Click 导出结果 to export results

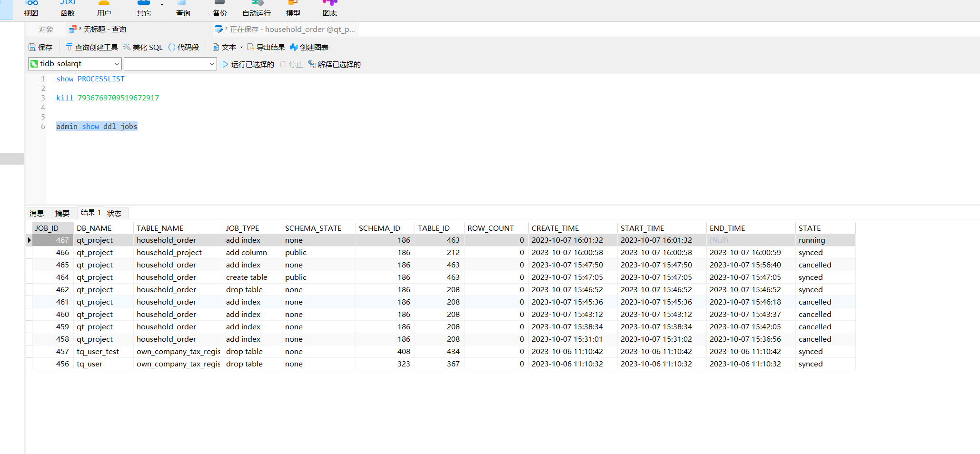coord(266,47)
